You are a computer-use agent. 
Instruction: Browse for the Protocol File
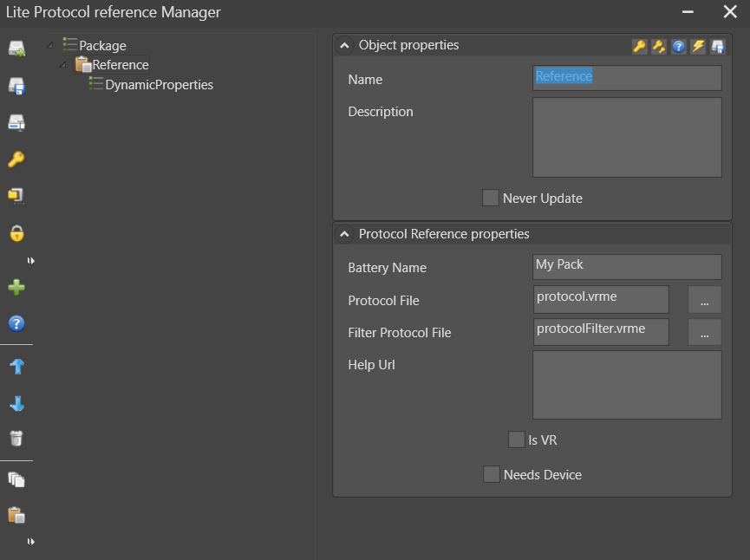pyautogui.click(x=704, y=300)
